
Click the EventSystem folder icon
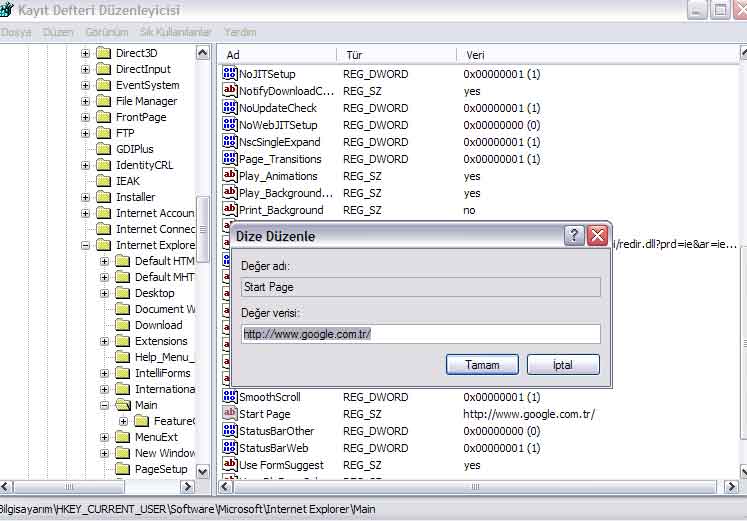pyautogui.click(x=103, y=85)
